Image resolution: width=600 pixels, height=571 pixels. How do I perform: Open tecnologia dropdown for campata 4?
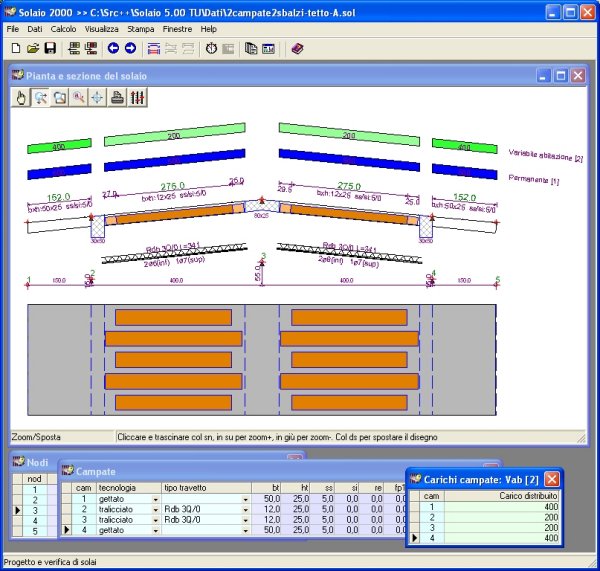point(155,531)
